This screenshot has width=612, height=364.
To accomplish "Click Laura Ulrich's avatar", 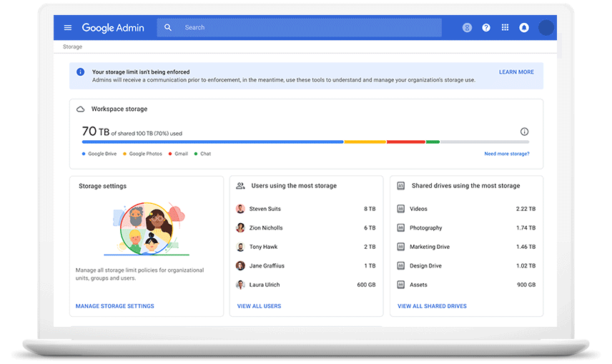I will (x=240, y=285).
